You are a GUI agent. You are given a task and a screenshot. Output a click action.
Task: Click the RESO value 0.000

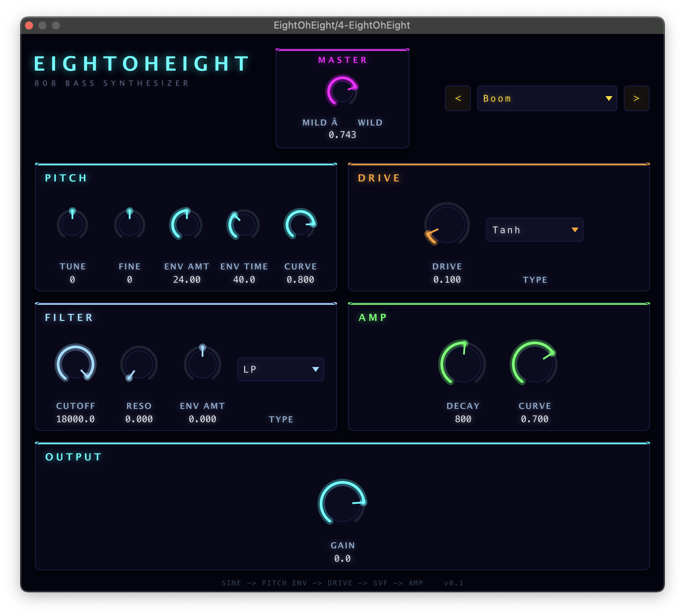tap(139, 419)
